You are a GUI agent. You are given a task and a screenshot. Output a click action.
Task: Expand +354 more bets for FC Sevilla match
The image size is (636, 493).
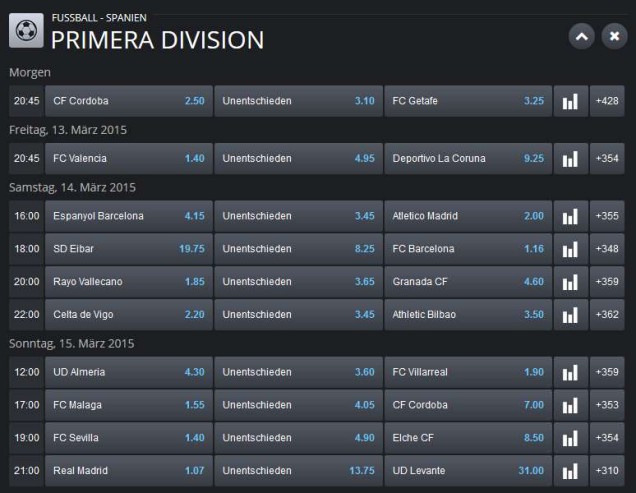607,438
